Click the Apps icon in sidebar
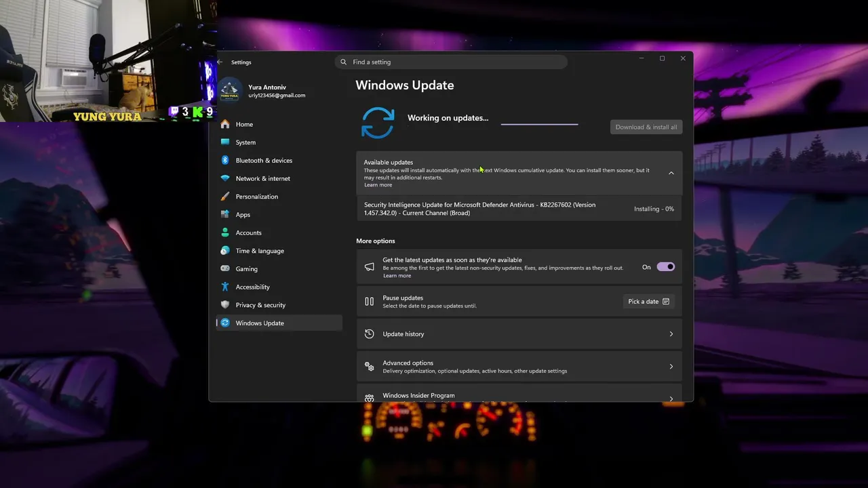This screenshot has height=488, width=868. (225, 215)
